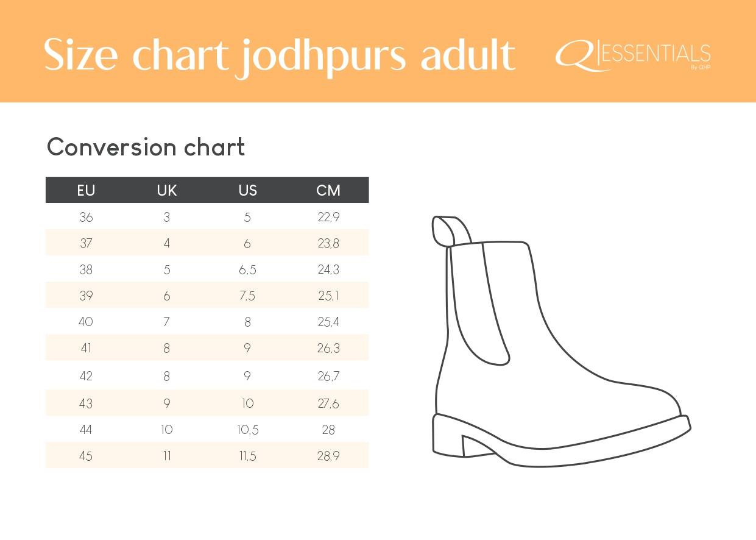Viewport: 756px width, 540px height.
Task: Select the CM column header
Action: [x=328, y=190]
